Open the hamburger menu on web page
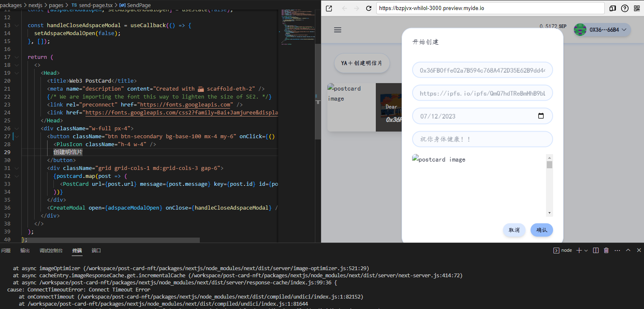The width and height of the screenshot is (644, 309). 338,30
